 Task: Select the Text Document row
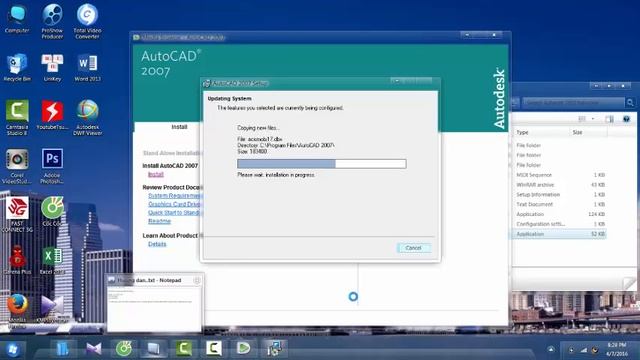[559, 204]
